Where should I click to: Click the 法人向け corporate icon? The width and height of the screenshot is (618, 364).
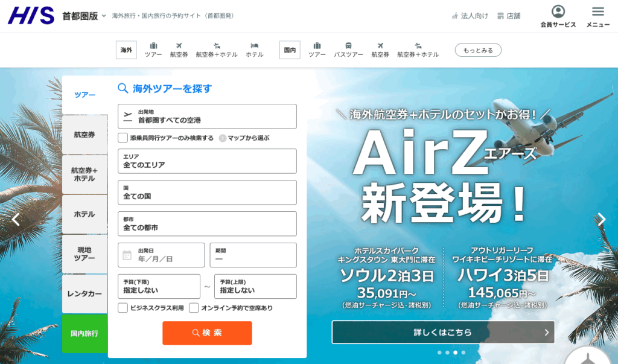point(455,16)
